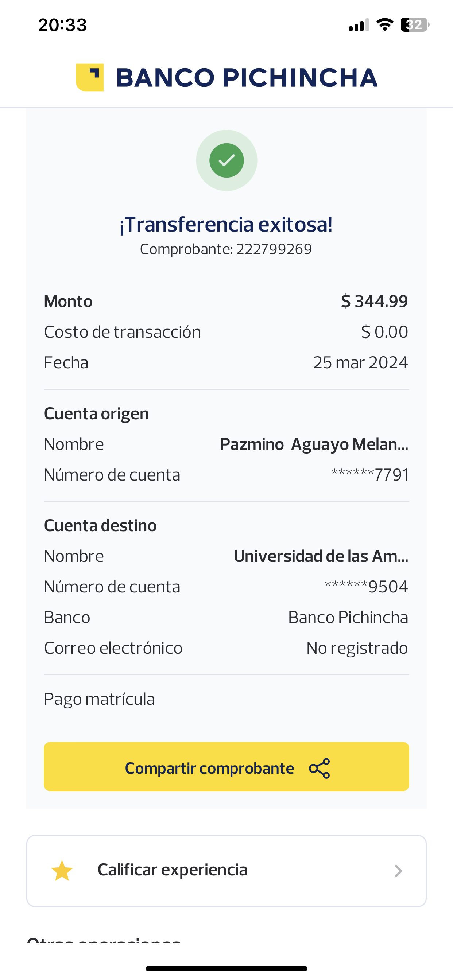The width and height of the screenshot is (453, 980).
Task: Tap the cellular signal bars icon
Action: 359,25
